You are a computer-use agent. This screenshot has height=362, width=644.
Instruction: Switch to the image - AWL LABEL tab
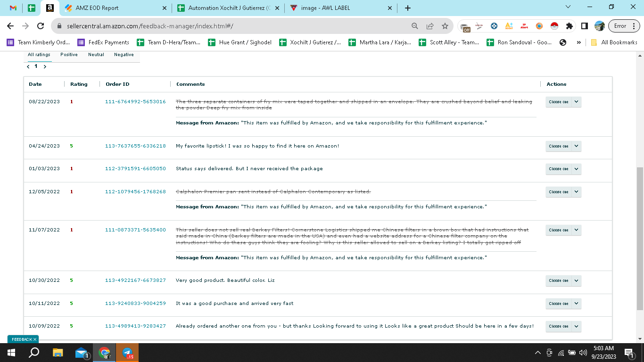[340, 8]
